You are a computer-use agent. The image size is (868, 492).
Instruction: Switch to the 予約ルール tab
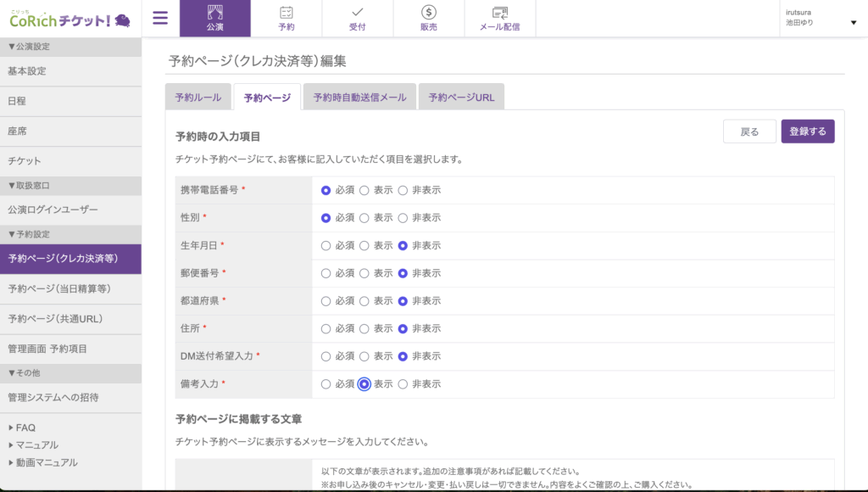(x=198, y=98)
